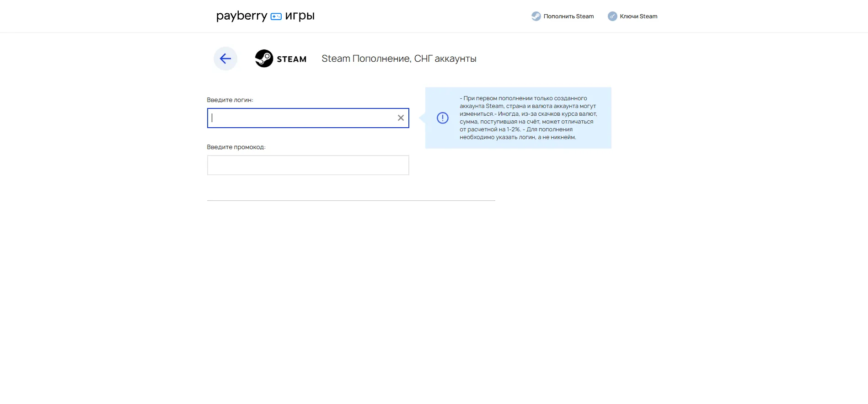868x404 pixels.
Task: Go back using the blue arrow button
Action: [x=225, y=59]
